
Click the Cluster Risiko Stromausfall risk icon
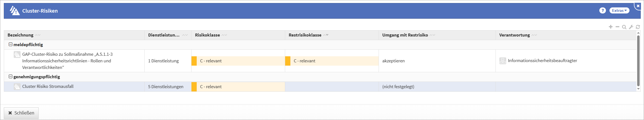[17, 86]
